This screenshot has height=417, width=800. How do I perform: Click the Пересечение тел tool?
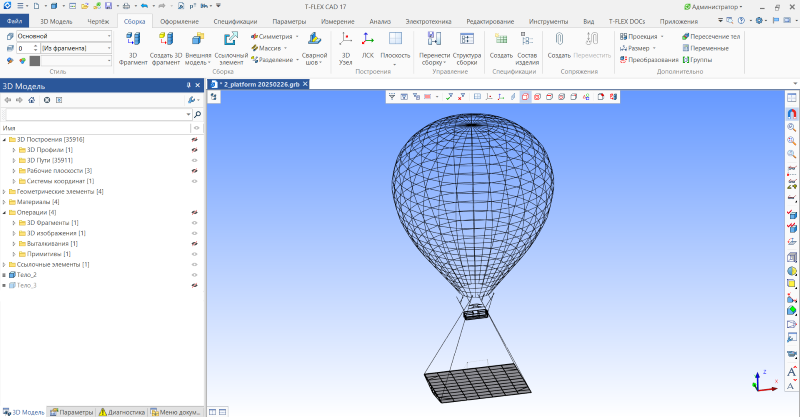pos(710,35)
